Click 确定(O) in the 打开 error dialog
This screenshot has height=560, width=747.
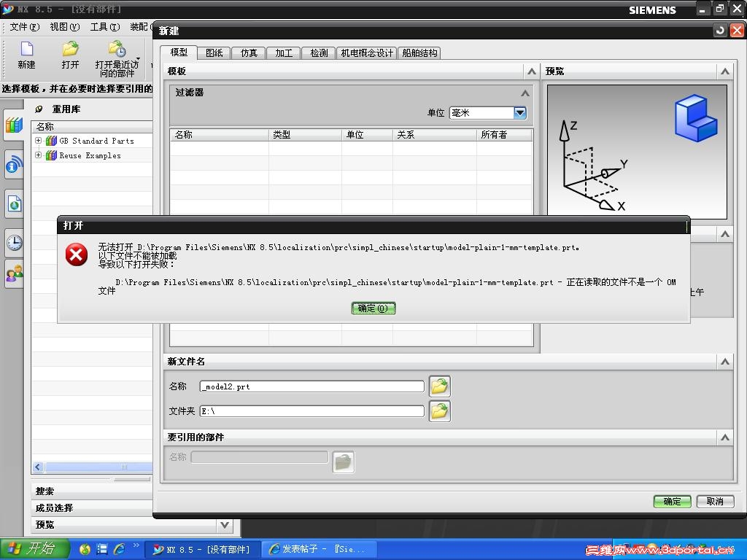point(373,308)
